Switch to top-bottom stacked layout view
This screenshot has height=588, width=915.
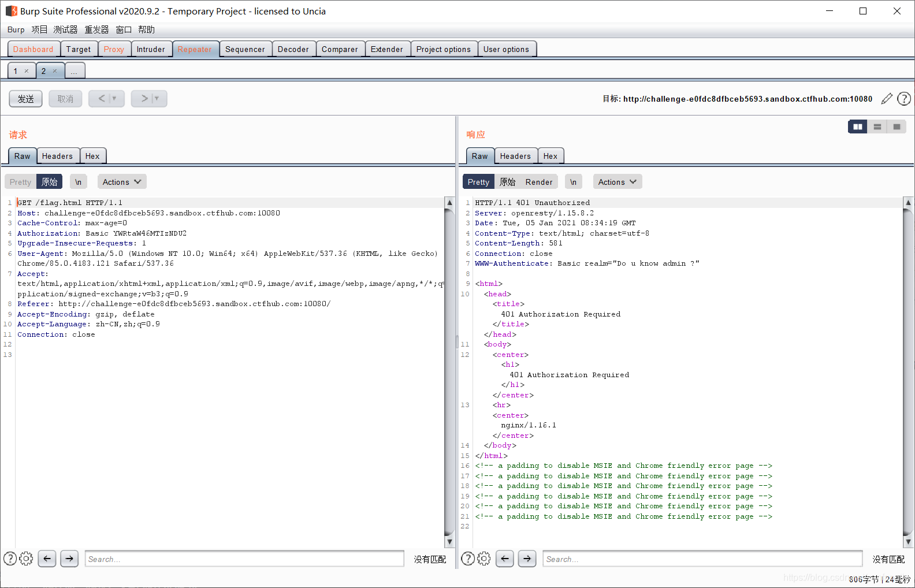tap(877, 126)
